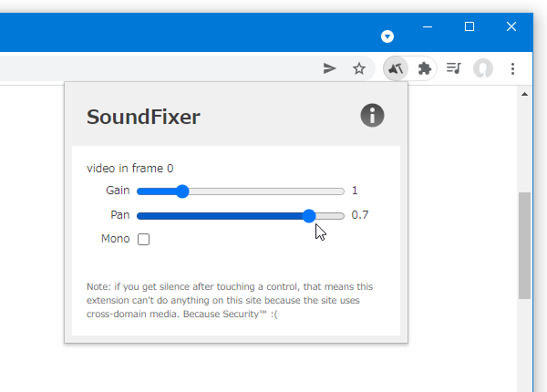The height and width of the screenshot is (392, 547).
Task: Click the Gain value 1
Action: tap(355, 191)
